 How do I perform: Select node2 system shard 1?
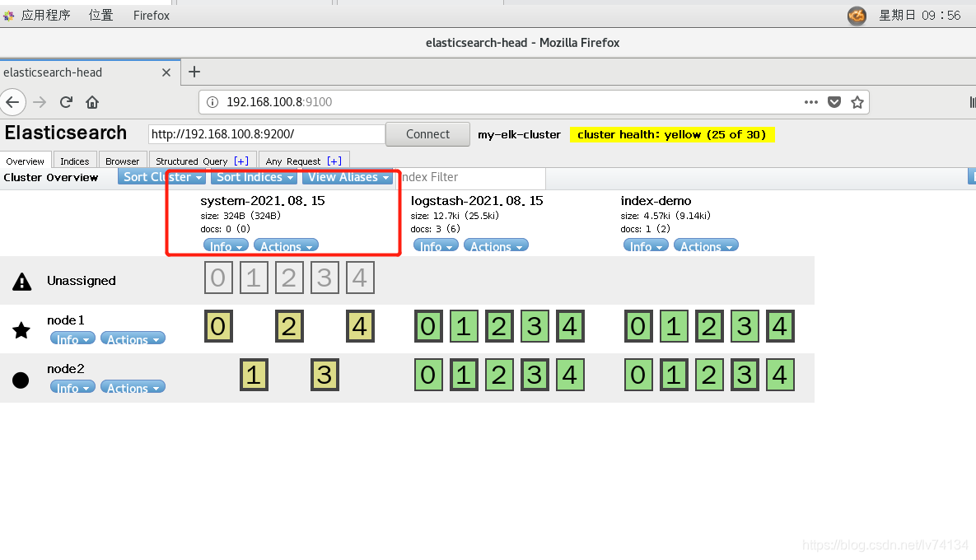click(254, 375)
